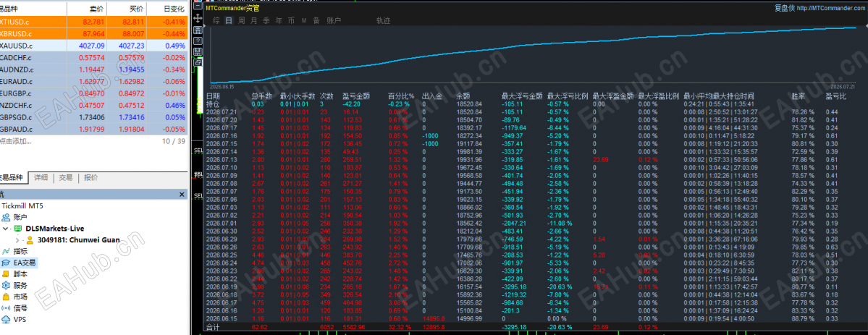This screenshot has height=335, width=868.
Task: Open the VPS cloud icon in navigator
Action: [6, 319]
